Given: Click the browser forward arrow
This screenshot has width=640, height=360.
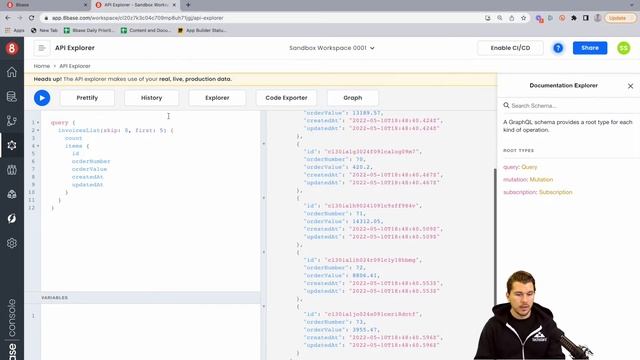Looking at the screenshot, I should [x=20, y=18].
